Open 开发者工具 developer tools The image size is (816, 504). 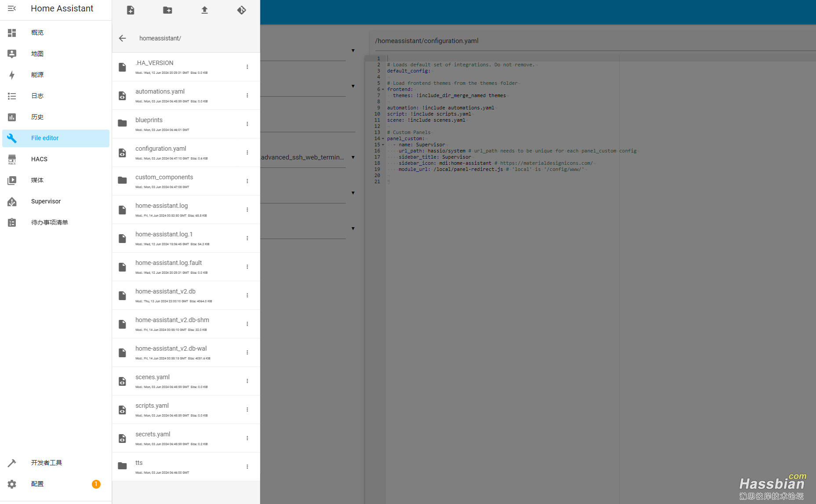(56, 463)
